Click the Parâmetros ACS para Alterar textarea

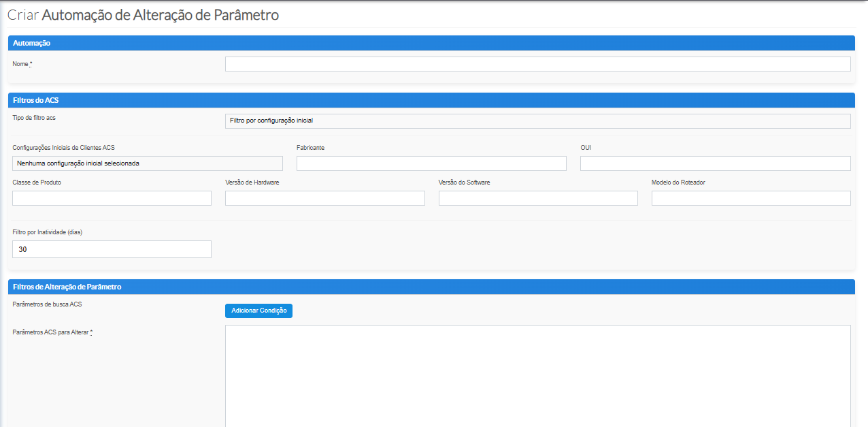coord(537,375)
